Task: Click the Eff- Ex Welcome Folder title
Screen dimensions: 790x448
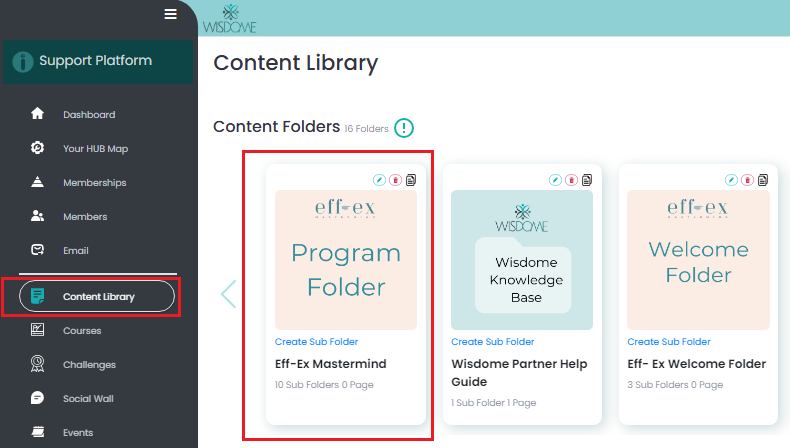Action: point(697,364)
